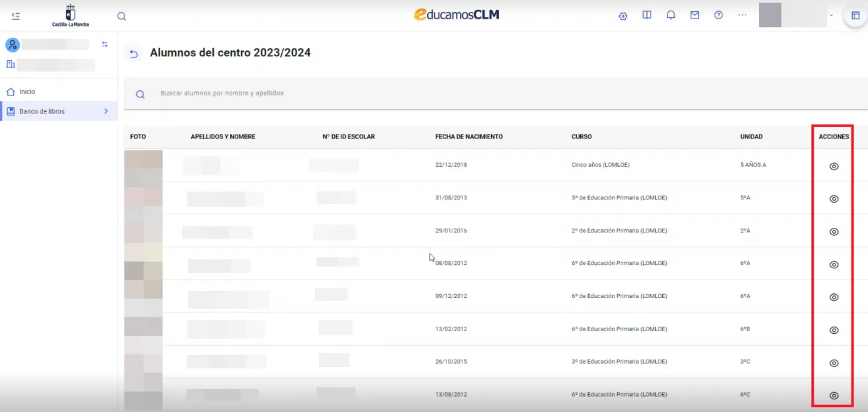
Task: Select Banco de libros menu item
Action: pyautogui.click(x=42, y=111)
